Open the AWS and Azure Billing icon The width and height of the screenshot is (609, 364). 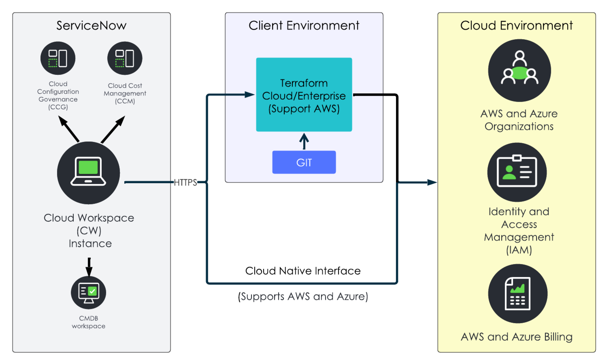518,294
